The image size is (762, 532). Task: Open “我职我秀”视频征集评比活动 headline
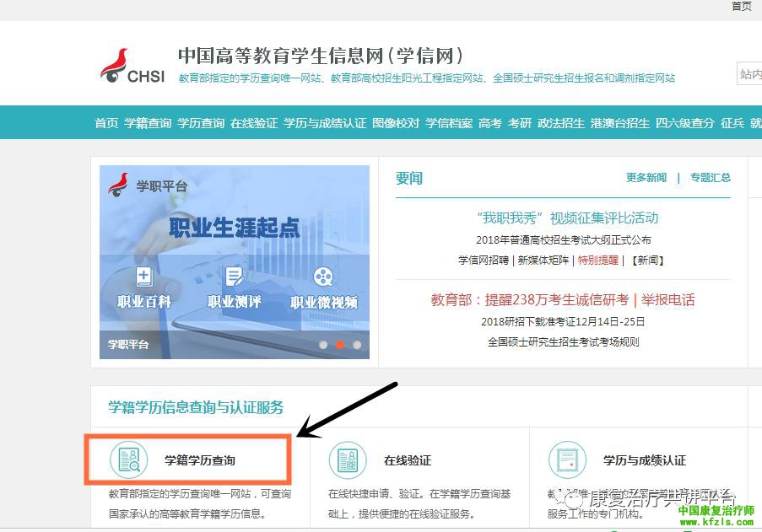click(x=567, y=218)
